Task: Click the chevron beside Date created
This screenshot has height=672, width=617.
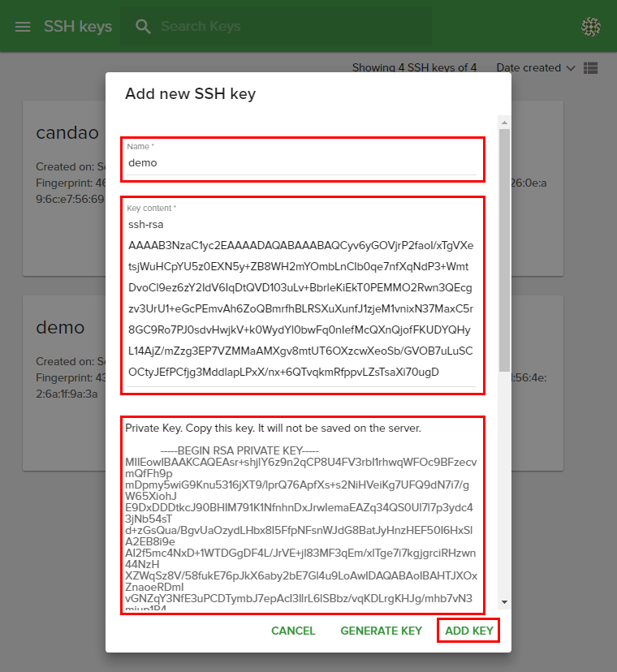Action: point(570,68)
